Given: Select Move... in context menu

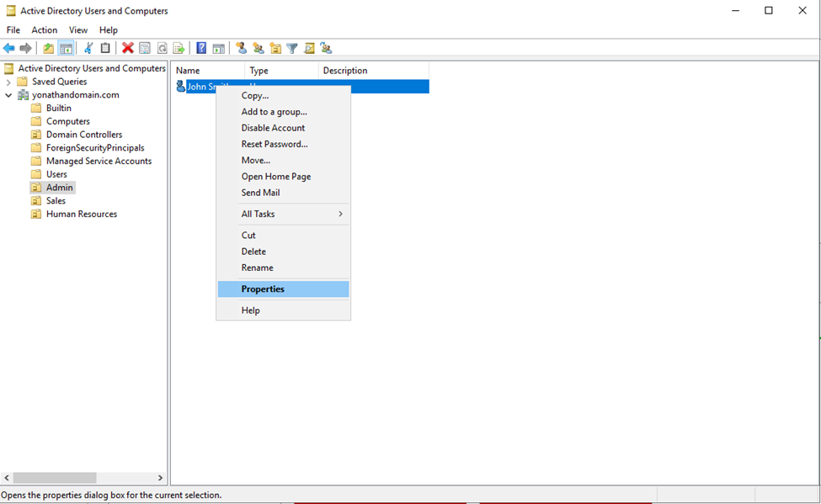Looking at the screenshot, I should coord(283,160).
